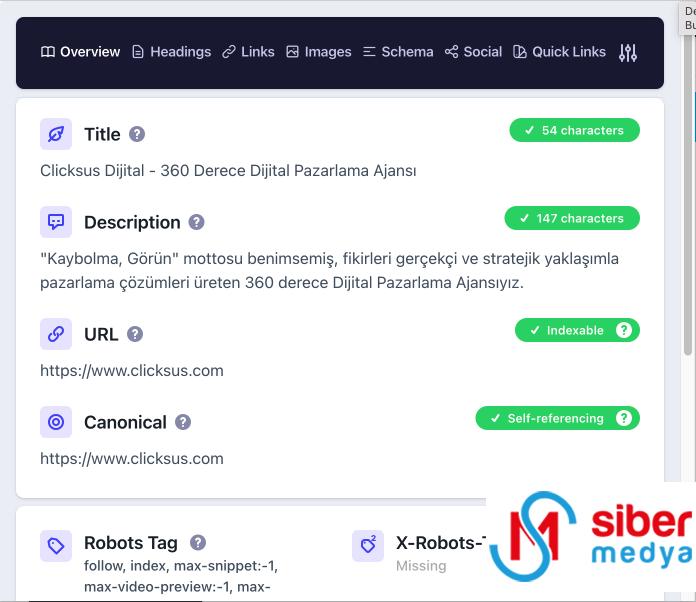Open help icon next to Description

tap(197, 222)
